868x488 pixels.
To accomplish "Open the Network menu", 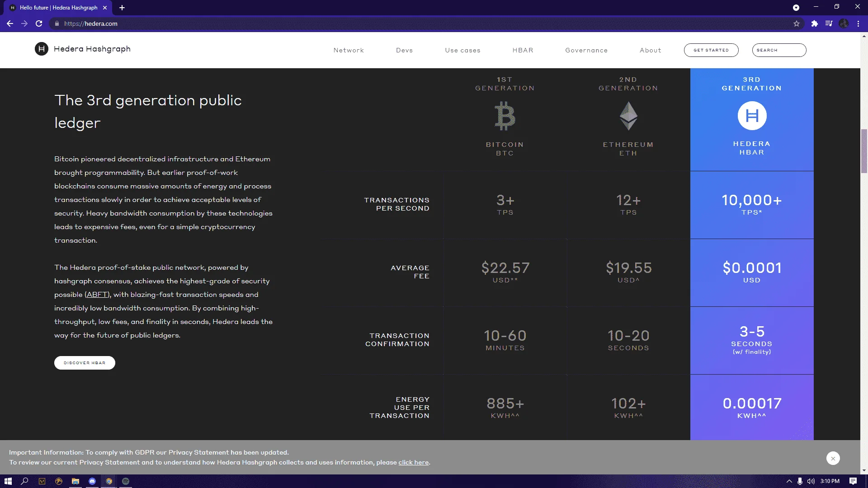I will point(349,50).
